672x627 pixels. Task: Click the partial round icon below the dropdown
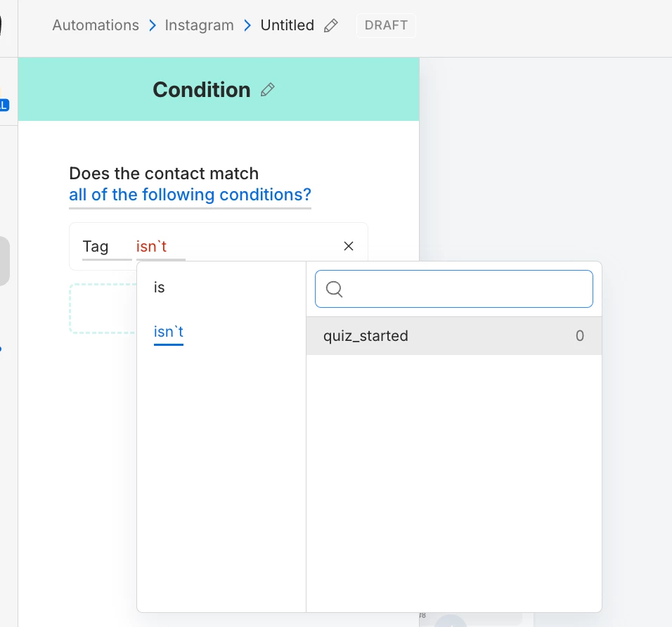point(450,621)
